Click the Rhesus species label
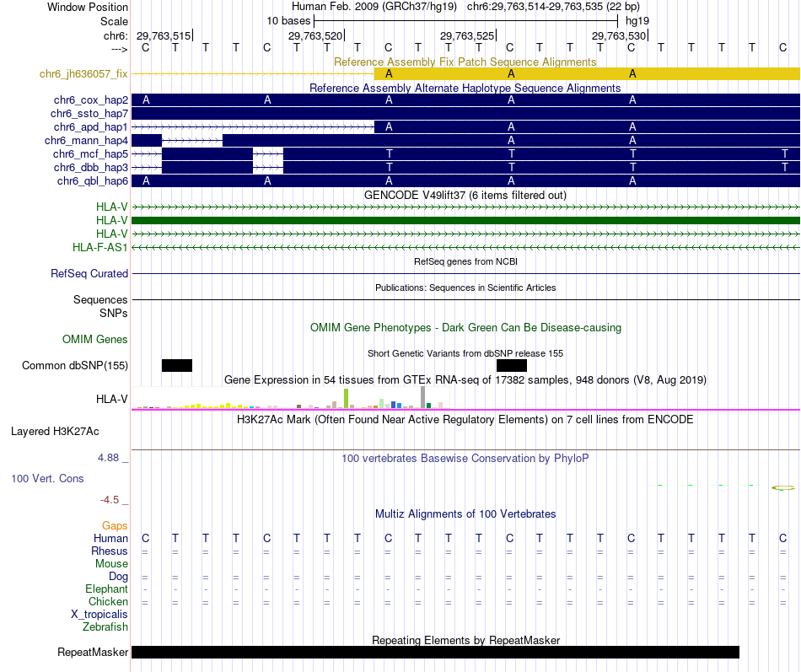The image size is (801, 672). 110,551
